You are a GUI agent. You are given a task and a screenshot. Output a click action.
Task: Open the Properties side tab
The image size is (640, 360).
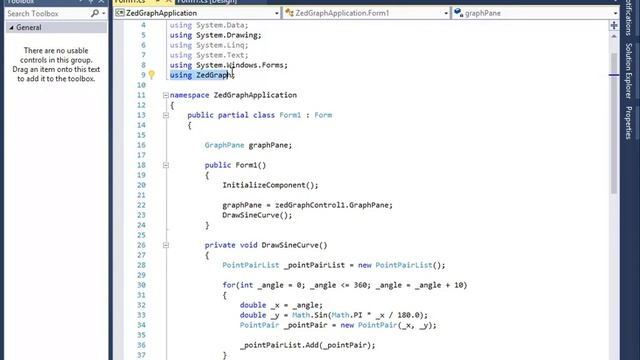[629, 123]
